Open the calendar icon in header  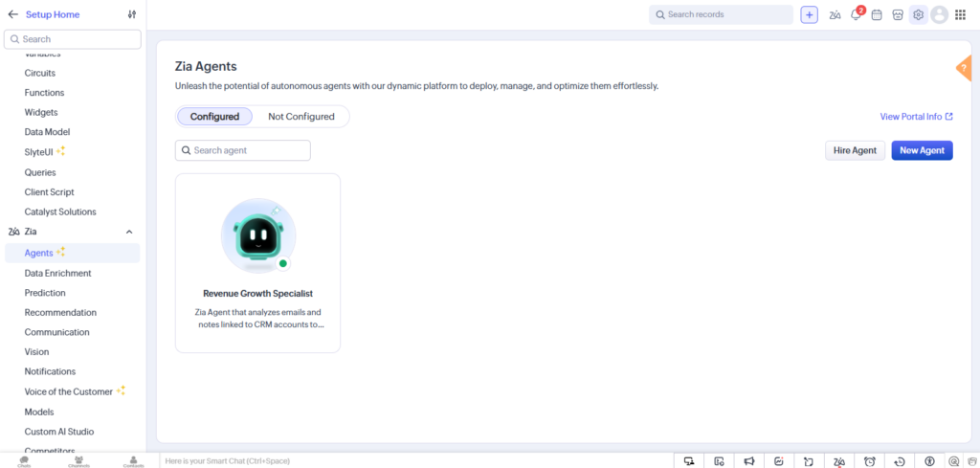877,15
